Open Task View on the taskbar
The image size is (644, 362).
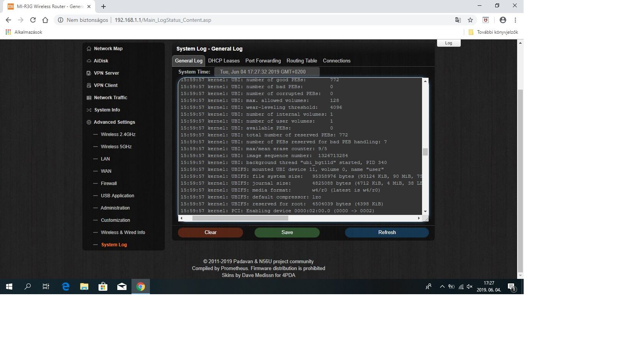click(46, 287)
